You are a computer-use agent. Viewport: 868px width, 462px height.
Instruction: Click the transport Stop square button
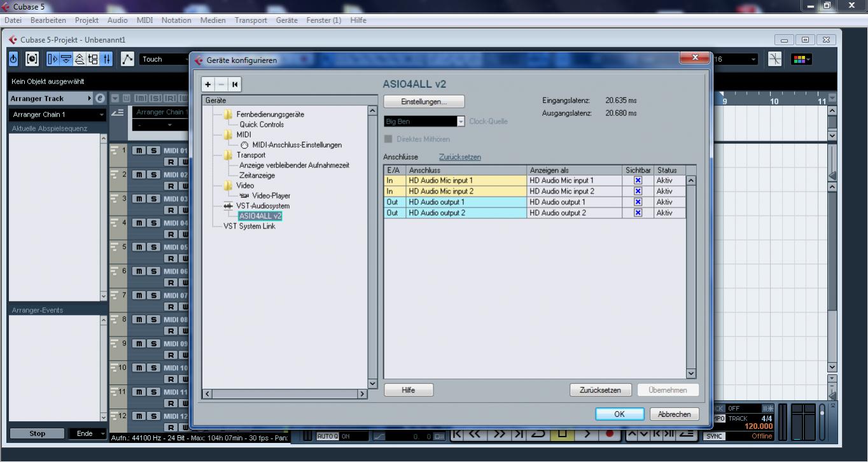coord(563,435)
